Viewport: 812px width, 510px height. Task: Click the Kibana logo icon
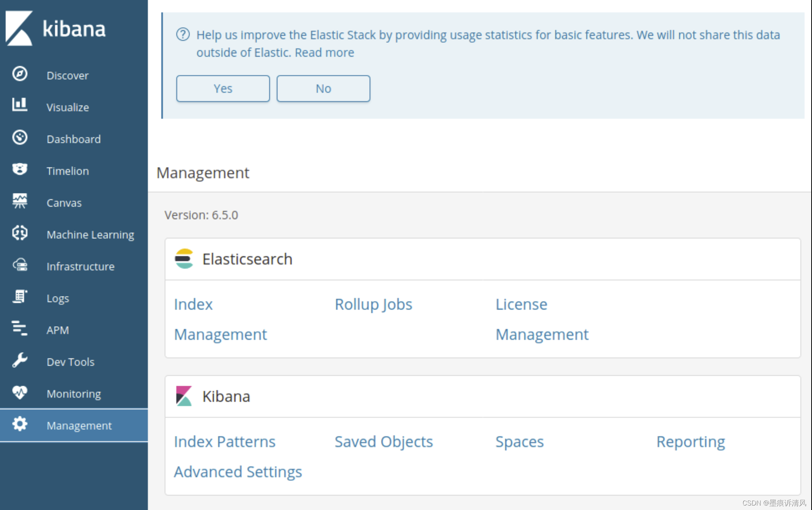[x=19, y=28]
